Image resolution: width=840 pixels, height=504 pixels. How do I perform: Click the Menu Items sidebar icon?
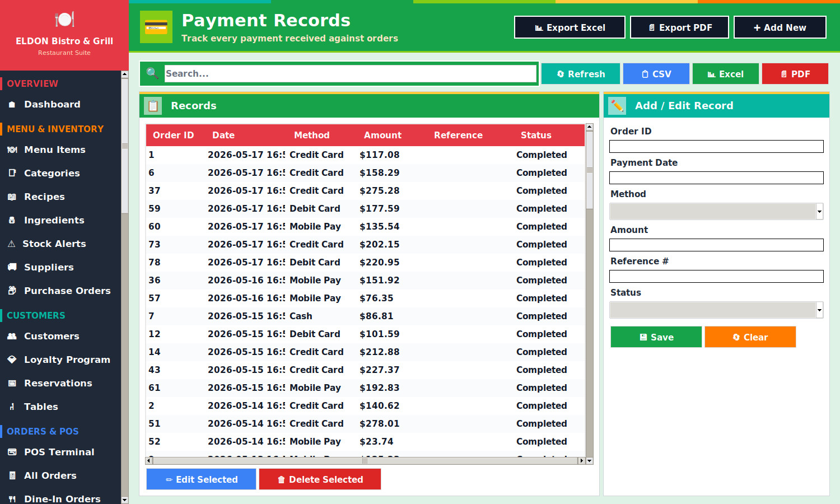12,150
